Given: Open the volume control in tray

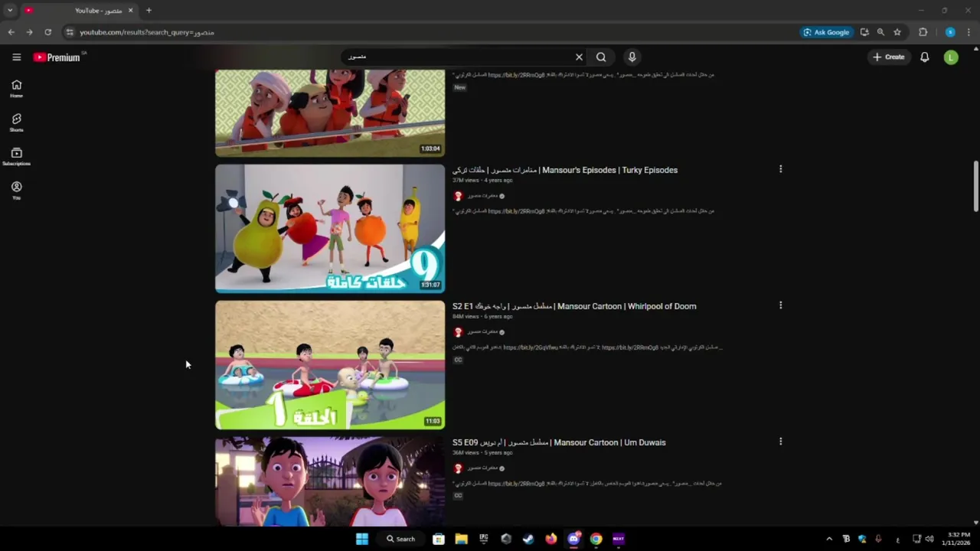Looking at the screenshot, I should tap(929, 539).
